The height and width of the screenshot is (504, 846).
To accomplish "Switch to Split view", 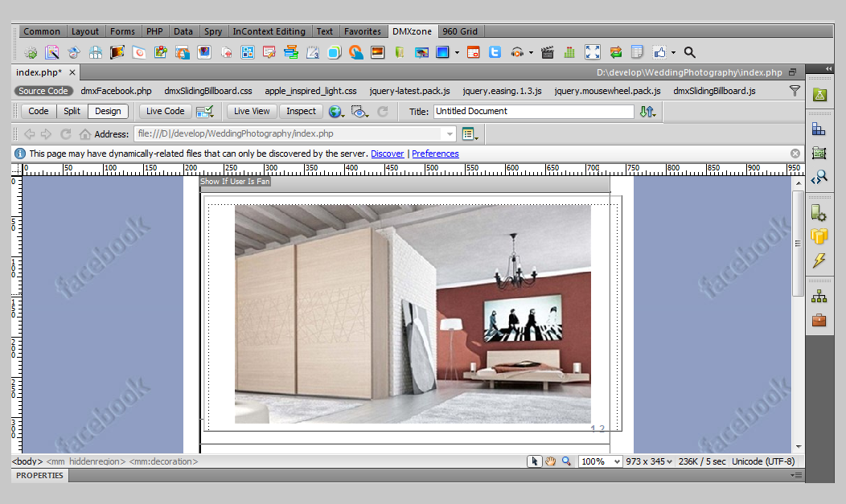I will point(72,111).
